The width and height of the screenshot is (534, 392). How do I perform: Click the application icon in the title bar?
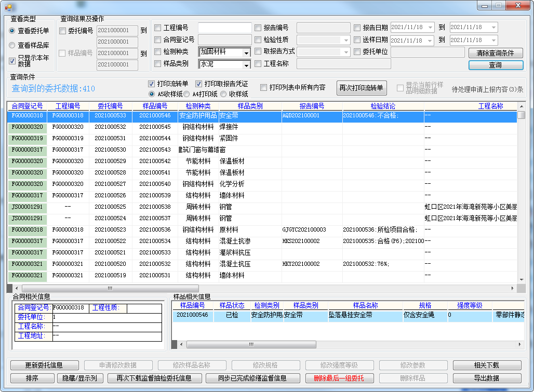click(7, 7)
